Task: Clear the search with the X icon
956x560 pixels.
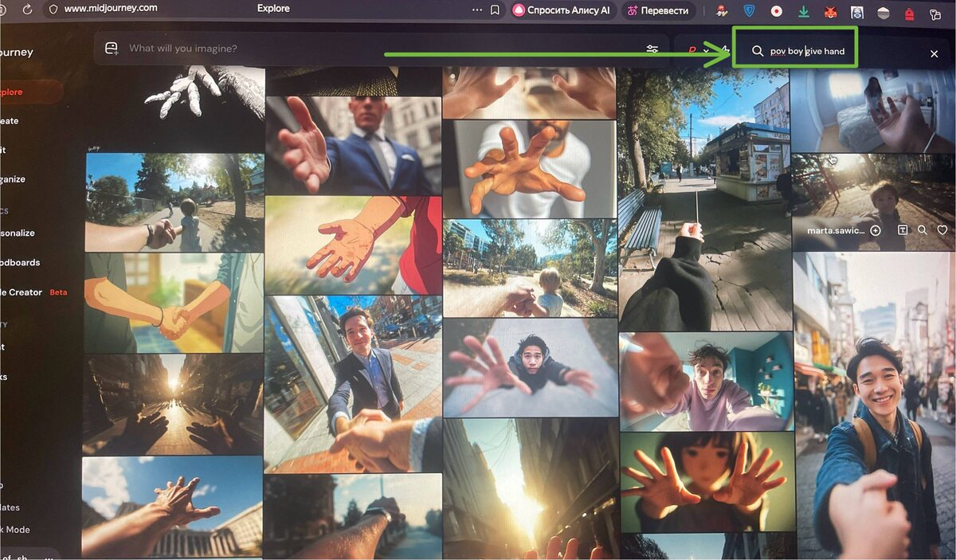Action: (934, 53)
